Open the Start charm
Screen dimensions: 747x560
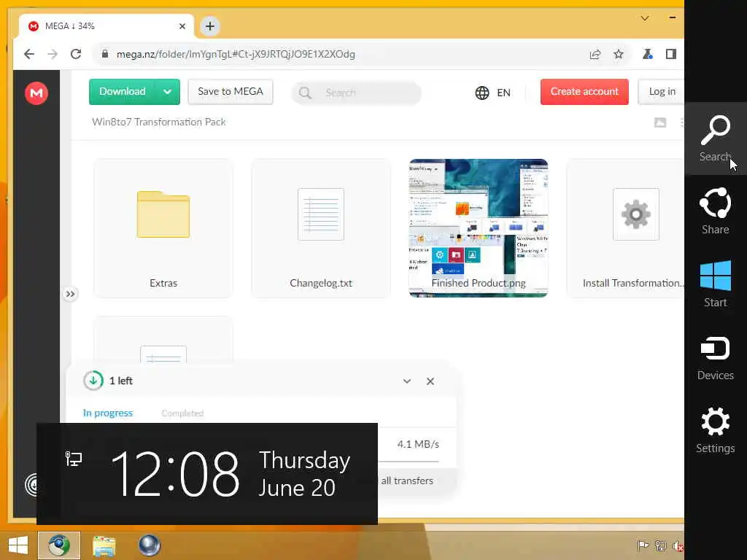pos(715,284)
